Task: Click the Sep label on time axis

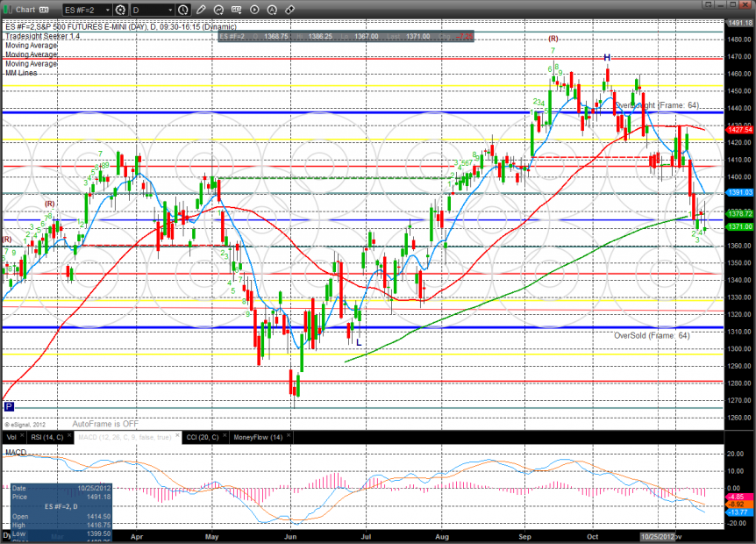Action: point(524,536)
